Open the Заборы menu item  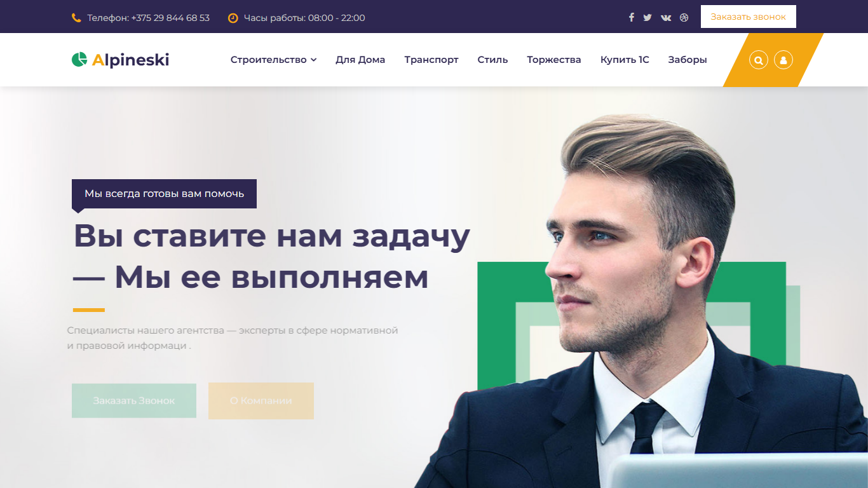[x=688, y=60]
